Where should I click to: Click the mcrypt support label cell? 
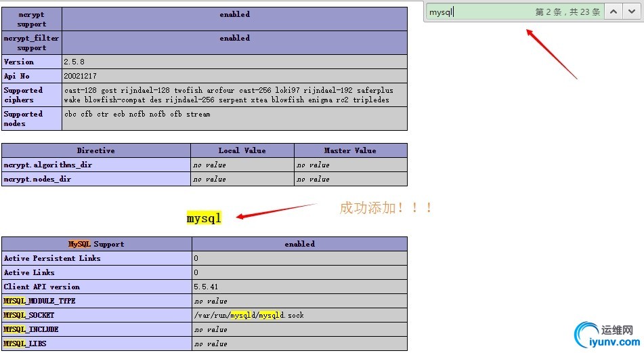[x=32, y=19]
